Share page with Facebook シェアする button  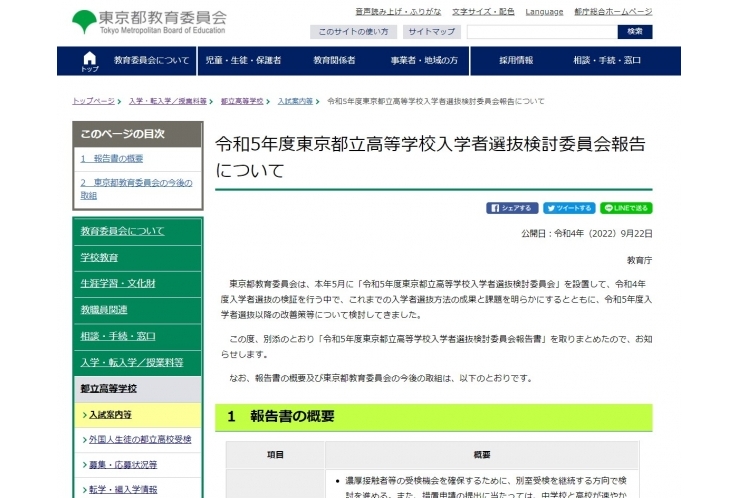pyautogui.click(x=513, y=208)
